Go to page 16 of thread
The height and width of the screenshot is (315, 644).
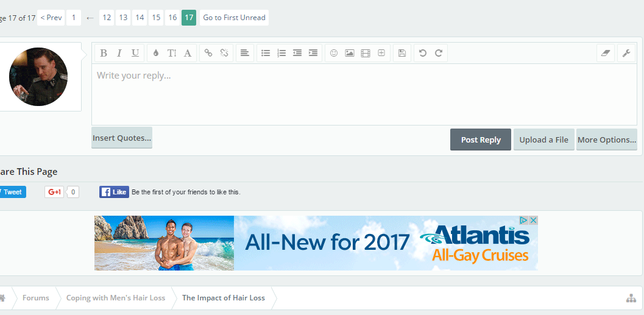pos(172,18)
